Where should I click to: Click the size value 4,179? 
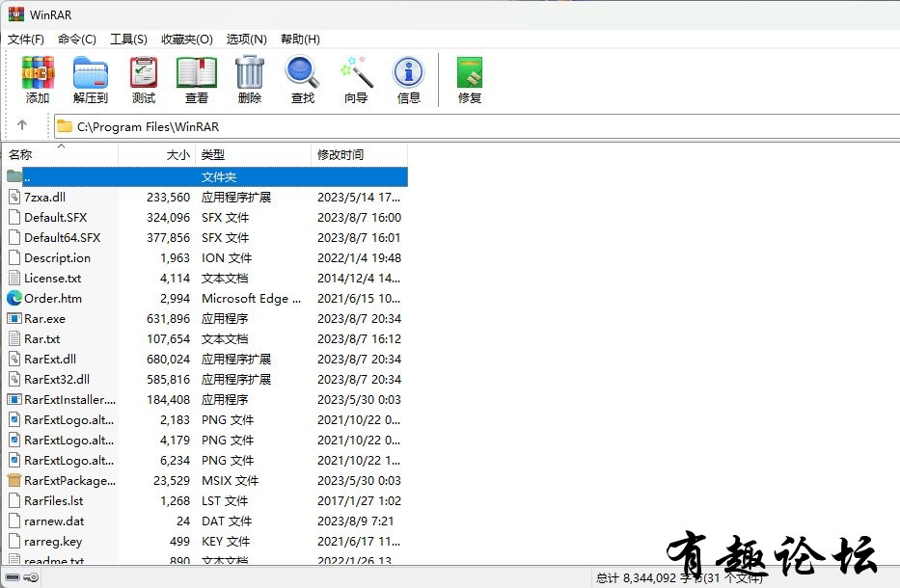click(x=175, y=440)
